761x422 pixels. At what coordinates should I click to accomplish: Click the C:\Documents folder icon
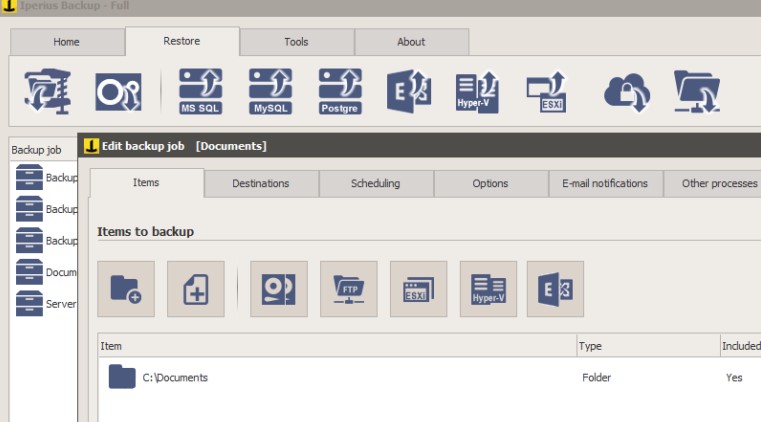coord(122,376)
